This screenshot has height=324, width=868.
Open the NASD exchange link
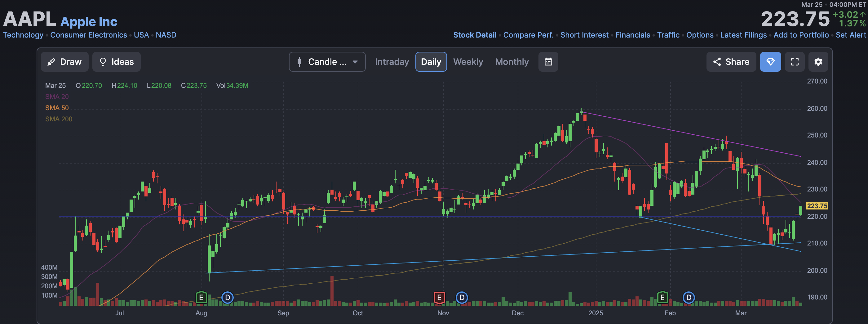pyautogui.click(x=166, y=35)
